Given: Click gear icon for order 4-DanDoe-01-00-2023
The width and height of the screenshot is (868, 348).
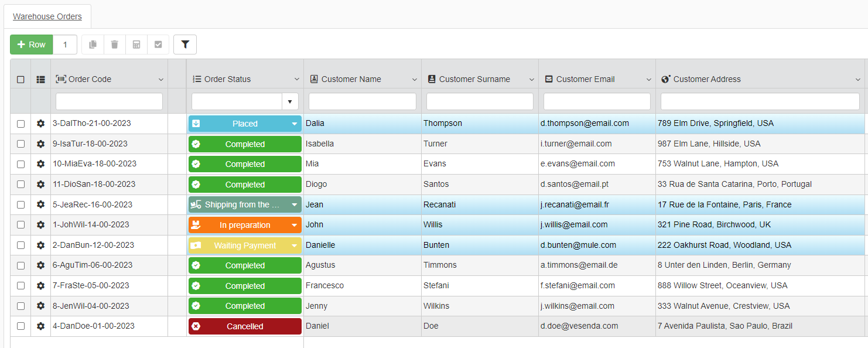Looking at the screenshot, I should point(40,326).
